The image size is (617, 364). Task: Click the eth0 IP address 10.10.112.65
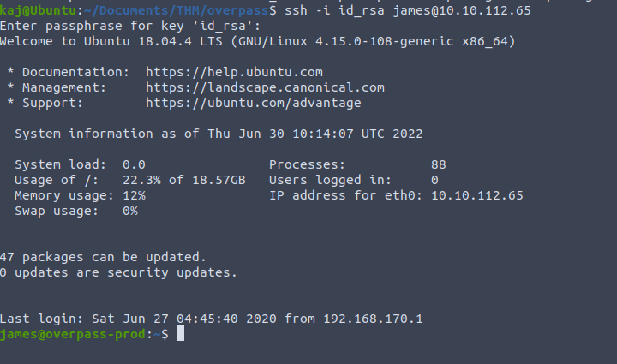pos(476,195)
